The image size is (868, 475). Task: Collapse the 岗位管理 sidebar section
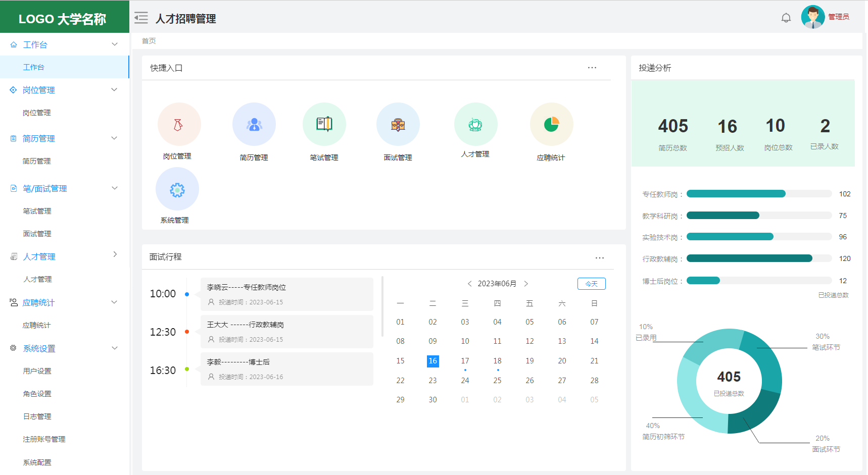(x=114, y=90)
